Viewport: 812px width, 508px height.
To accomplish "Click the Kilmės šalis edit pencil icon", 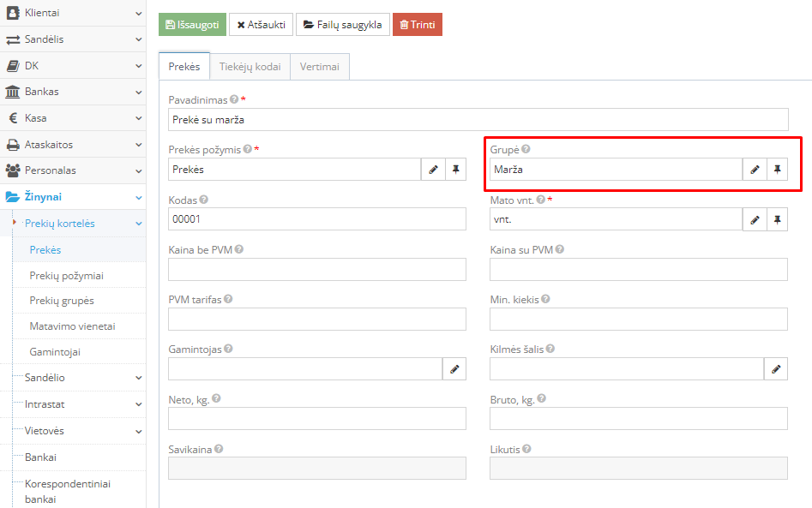I will point(776,369).
